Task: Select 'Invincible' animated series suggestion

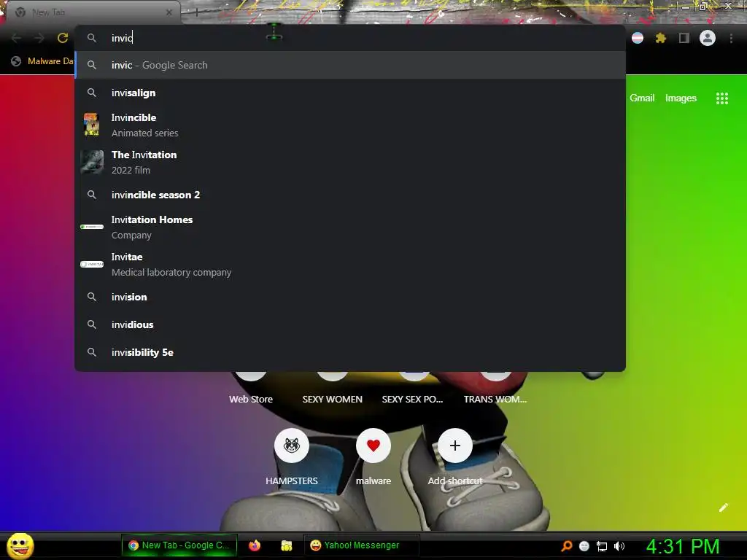Action: pos(350,125)
